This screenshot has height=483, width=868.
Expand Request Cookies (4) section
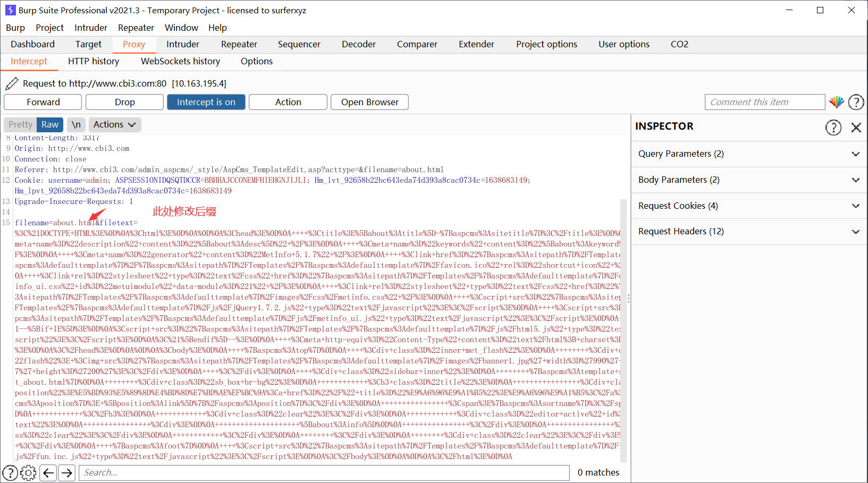[749, 206]
